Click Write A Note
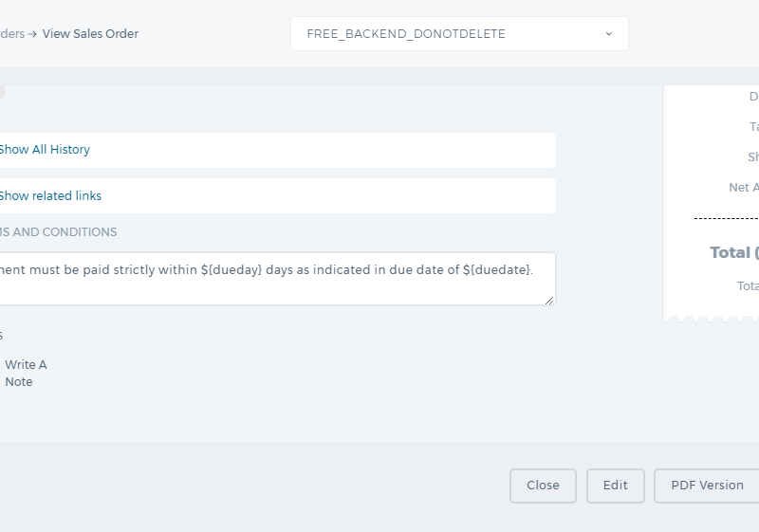The image size is (759, 532). [27, 374]
